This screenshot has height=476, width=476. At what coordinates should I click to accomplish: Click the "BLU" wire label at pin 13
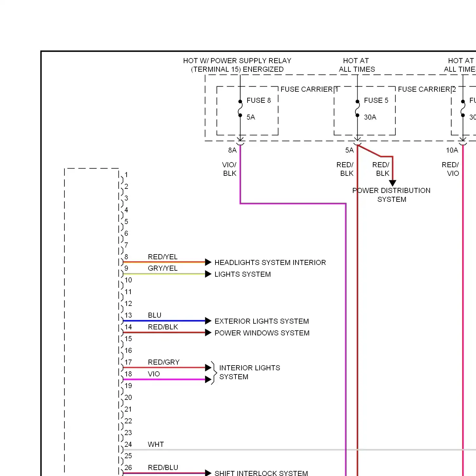155,315
